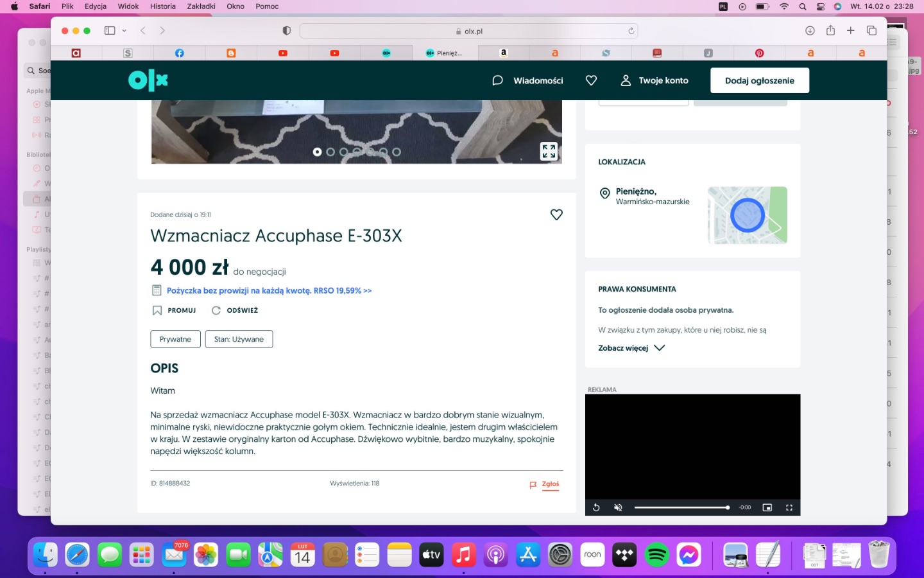
Task: Click the PROMUJ bookmark button
Action: (174, 310)
